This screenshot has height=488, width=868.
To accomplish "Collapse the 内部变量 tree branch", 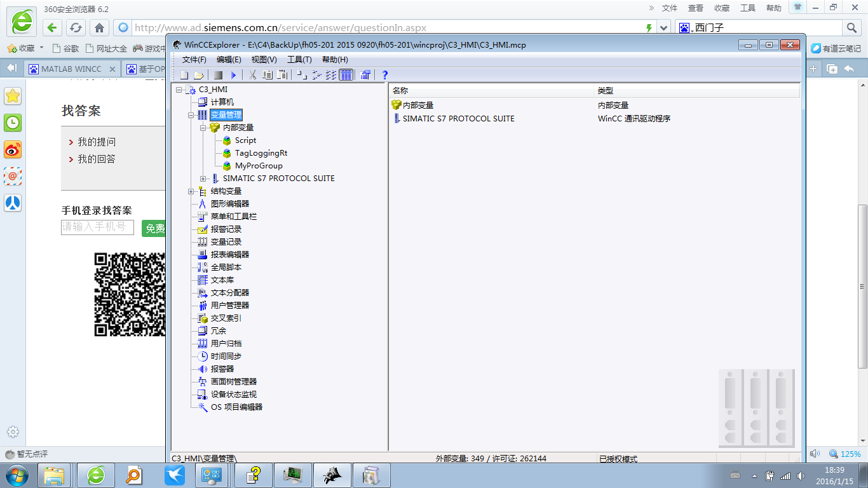I will (x=203, y=128).
